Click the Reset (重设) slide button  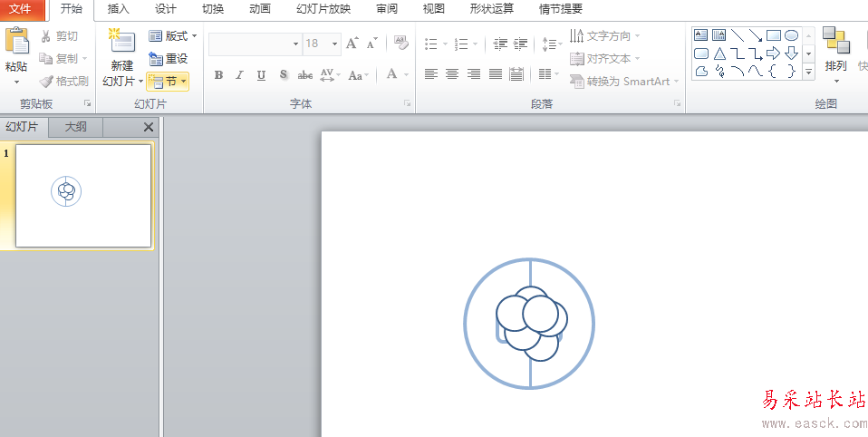(169, 59)
